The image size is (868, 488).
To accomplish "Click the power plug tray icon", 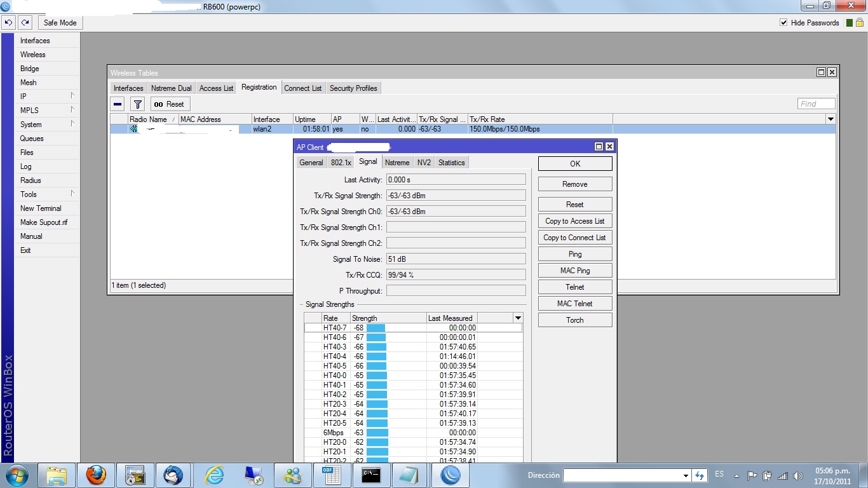I will click(767, 475).
